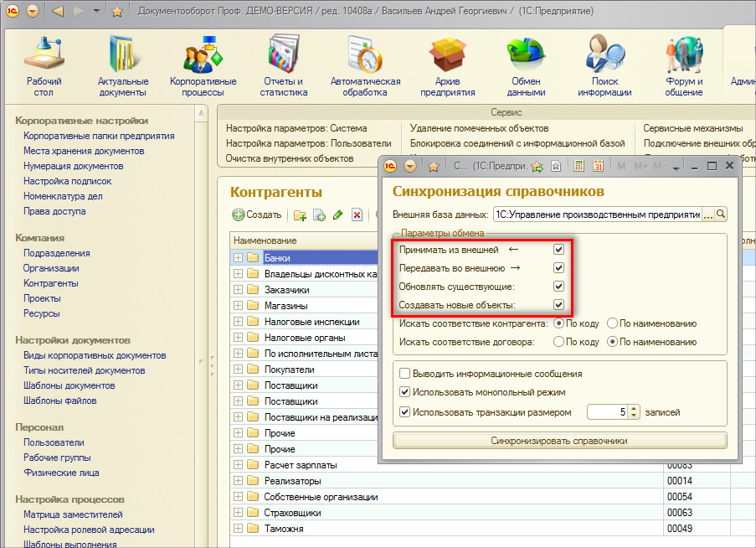Toggle Использовать монопольный режим checkbox
756x548 pixels.
pyautogui.click(x=405, y=391)
